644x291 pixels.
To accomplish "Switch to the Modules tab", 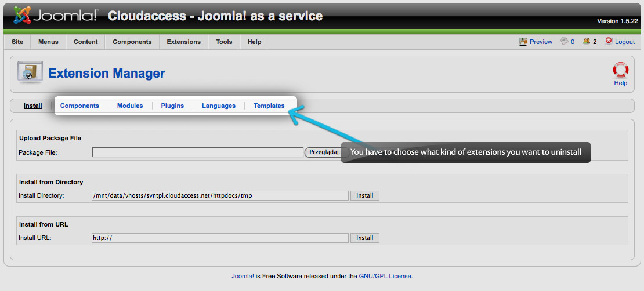I will (x=130, y=106).
